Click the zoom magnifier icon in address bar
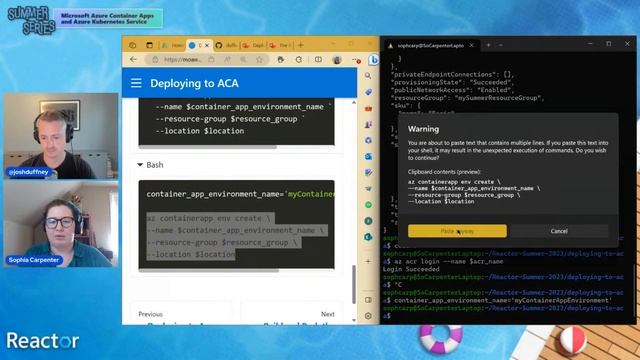 (243, 60)
